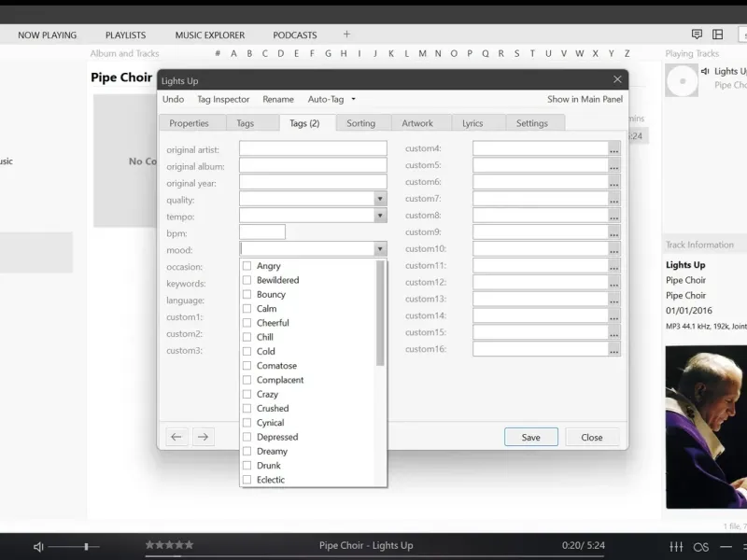The width and height of the screenshot is (747, 560).
Task: Go to previous track with left arrow button
Action: pos(176,437)
